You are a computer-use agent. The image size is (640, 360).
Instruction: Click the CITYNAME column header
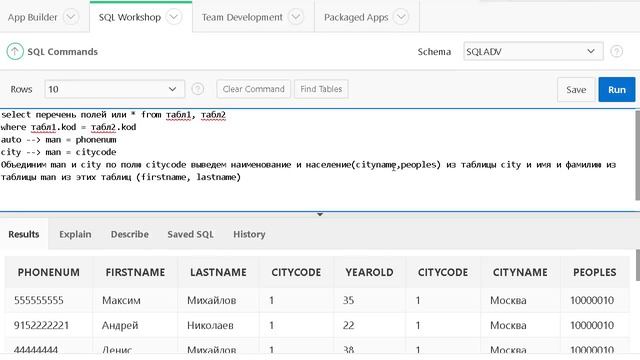point(520,272)
